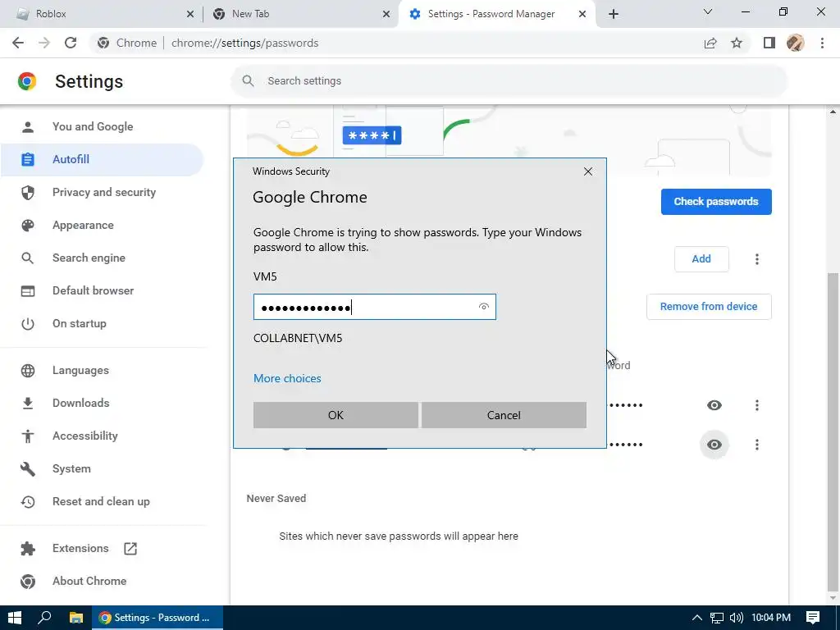Open Chrome's three-dot main menu

(x=822, y=43)
